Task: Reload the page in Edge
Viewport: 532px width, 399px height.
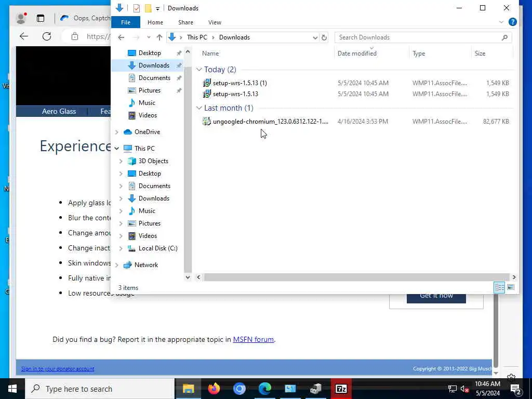Action: click(47, 36)
